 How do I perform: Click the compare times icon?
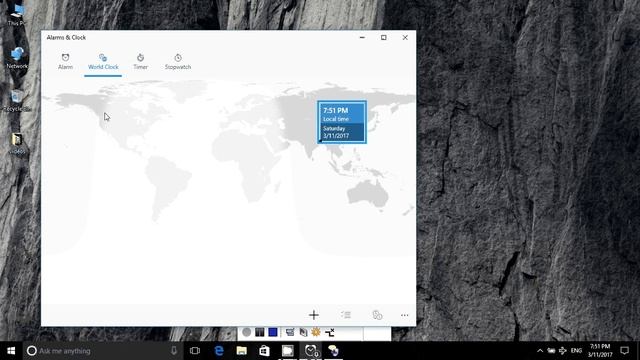click(x=377, y=315)
